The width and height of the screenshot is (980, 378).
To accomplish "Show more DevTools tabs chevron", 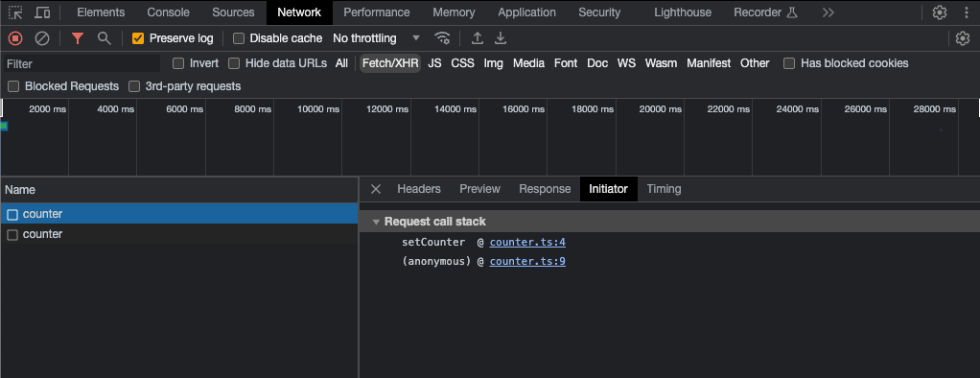I will [x=828, y=12].
